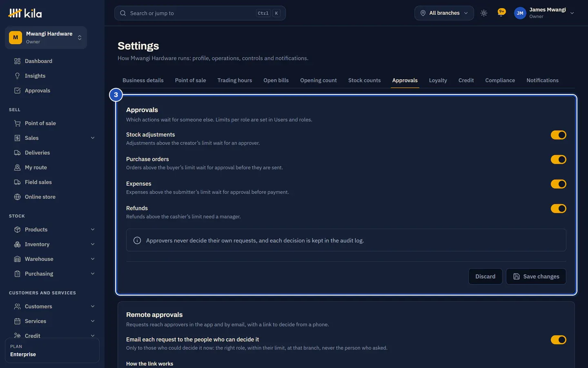Open the Mwangi Hardware business switcher
Viewport: 588px width, 368px height.
[46, 38]
